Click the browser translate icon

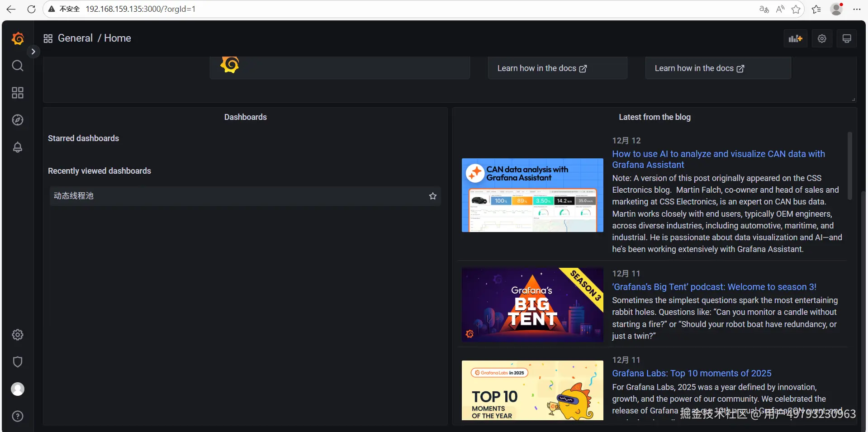tap(764, 9)
